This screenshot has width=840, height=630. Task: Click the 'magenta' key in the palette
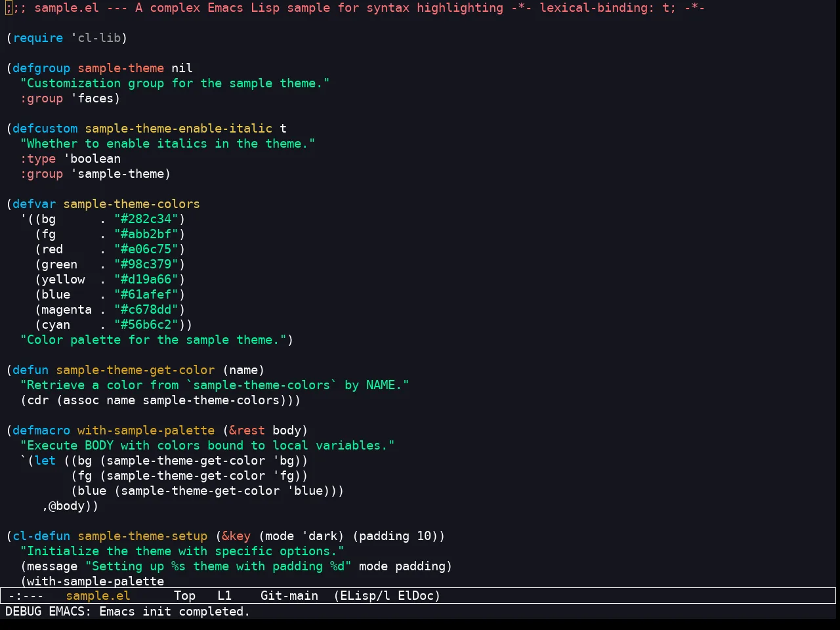(x=66, y=310)
